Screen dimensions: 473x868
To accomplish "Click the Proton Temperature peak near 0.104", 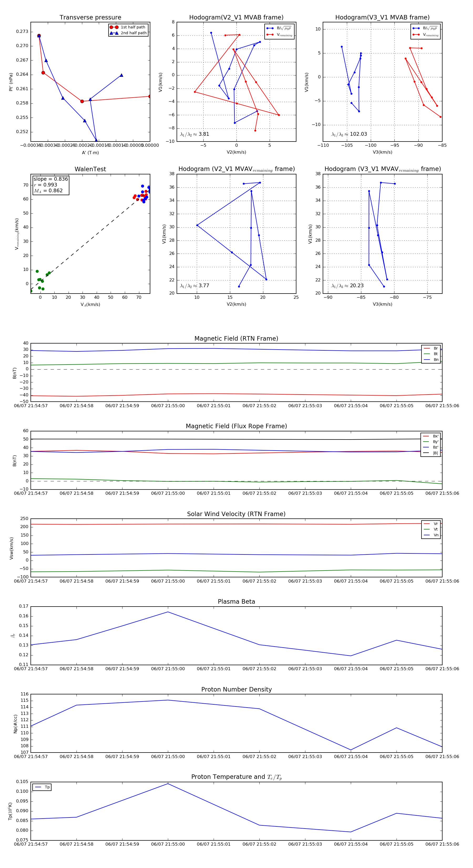I will coord(168,784).
